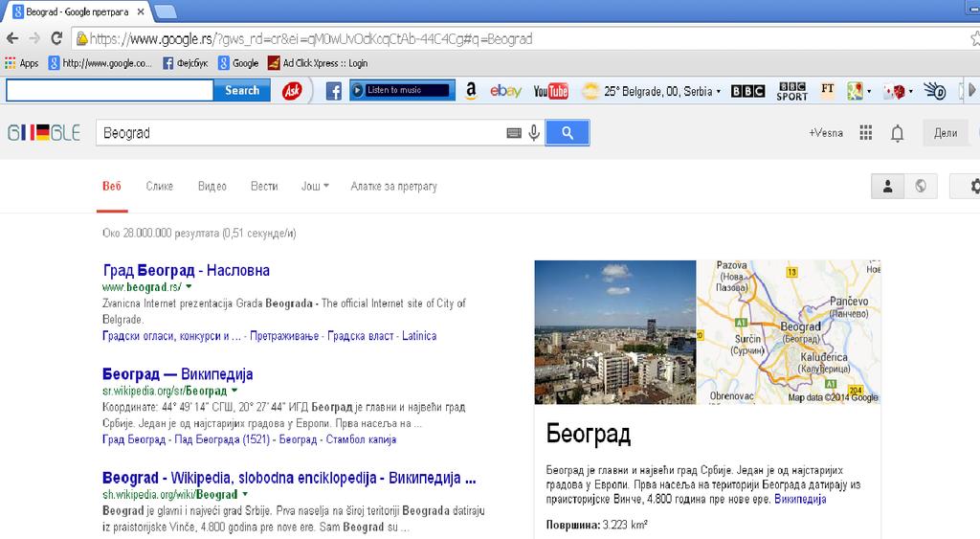Click the Google doodle logo
Screen dimensions: 980x539
pos(44,132)
